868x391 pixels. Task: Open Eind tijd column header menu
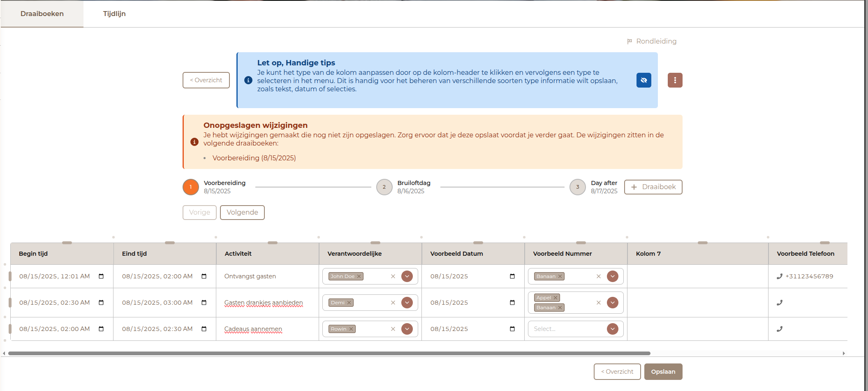[165, 254]
